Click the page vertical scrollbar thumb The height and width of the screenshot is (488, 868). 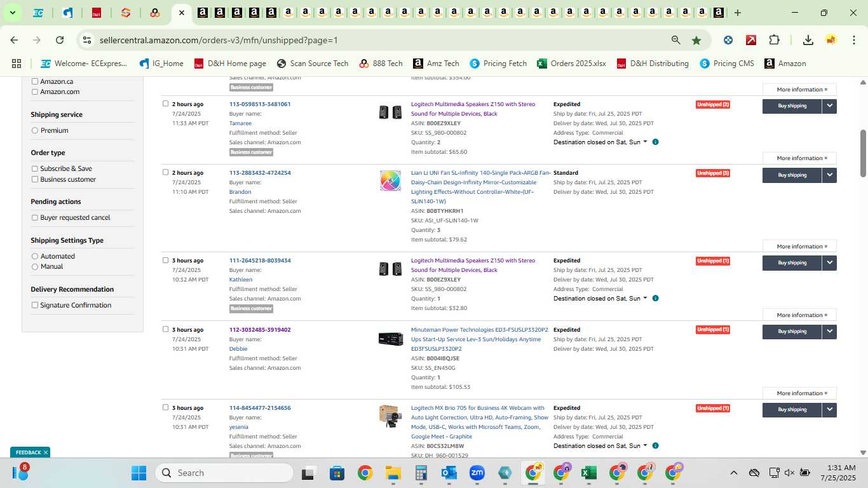pyautogui.click(x=863, y=153)
